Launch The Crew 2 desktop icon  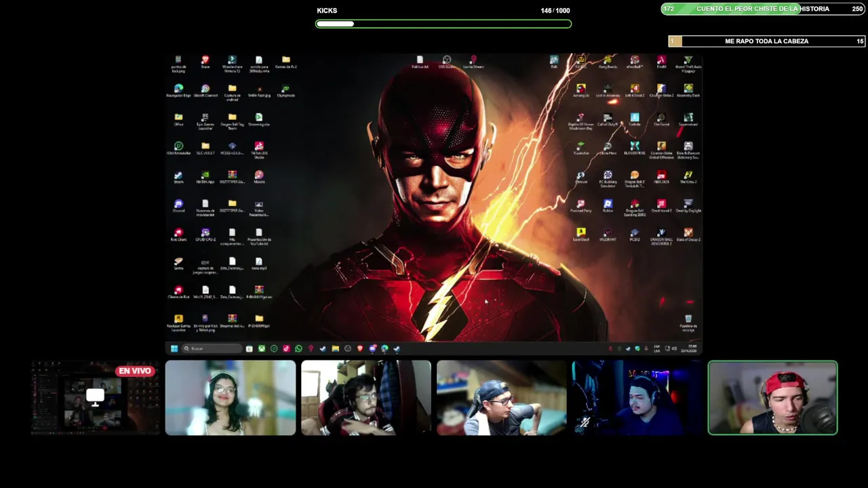click(x=688, y=177)
